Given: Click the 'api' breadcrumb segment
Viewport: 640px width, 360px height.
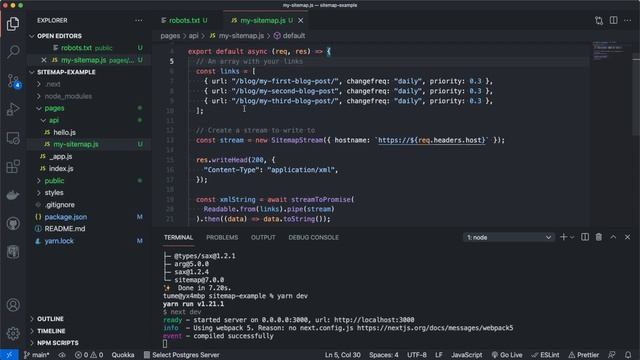Looking at the screenshot, I should pos(193,36).
